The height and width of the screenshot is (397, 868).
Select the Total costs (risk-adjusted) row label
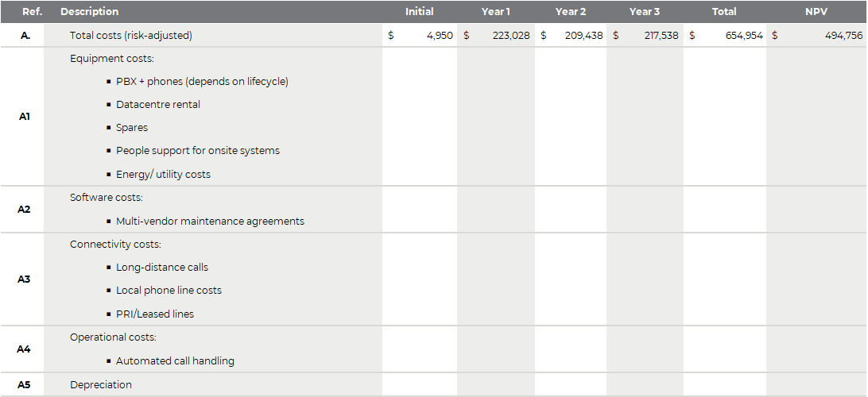pyautogui.click(x=130, y=36)
